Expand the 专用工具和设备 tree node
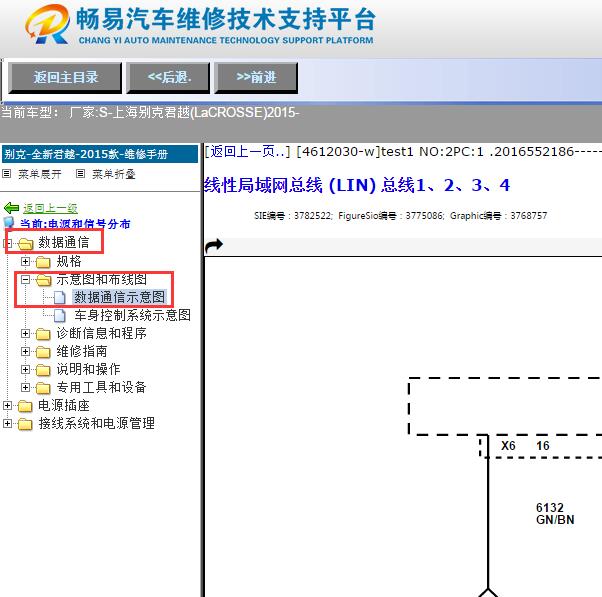 (25, 387)
